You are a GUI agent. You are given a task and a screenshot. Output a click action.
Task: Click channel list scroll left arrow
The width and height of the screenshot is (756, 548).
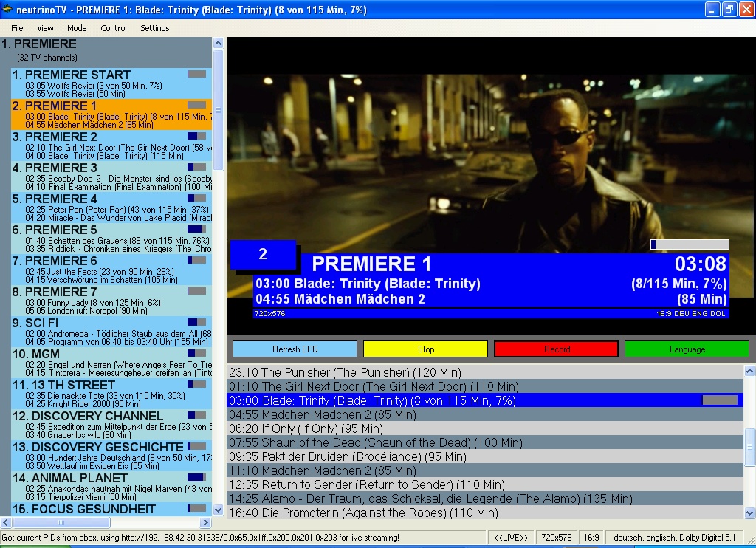[6, 522]
